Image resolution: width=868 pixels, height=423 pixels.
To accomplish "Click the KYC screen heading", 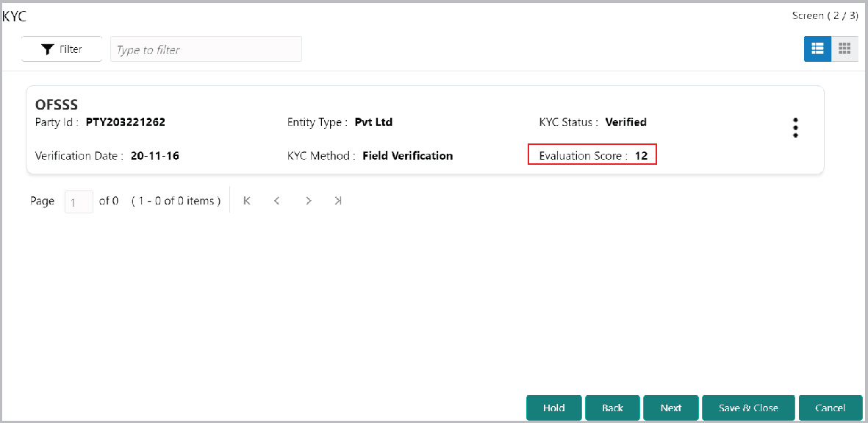I will [x=15, y=17].
